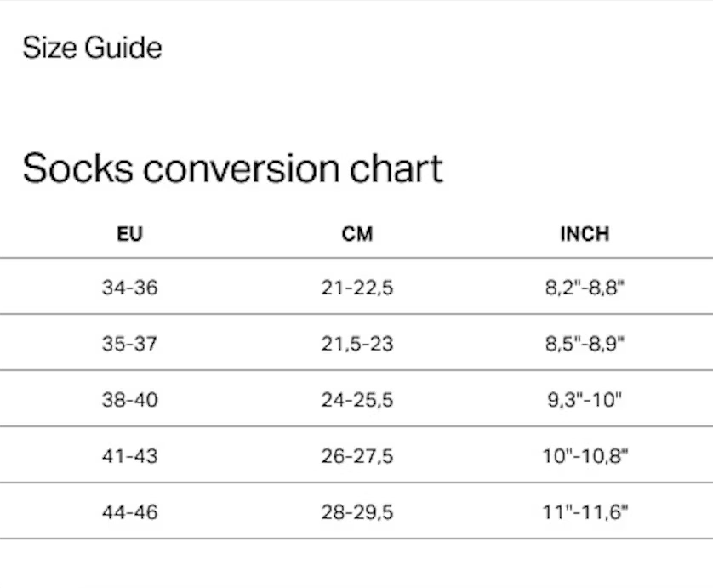Screen dimensions: 713x588
Task: Choose the 11"-11,6" inch value
Action: tap(585, 512)
